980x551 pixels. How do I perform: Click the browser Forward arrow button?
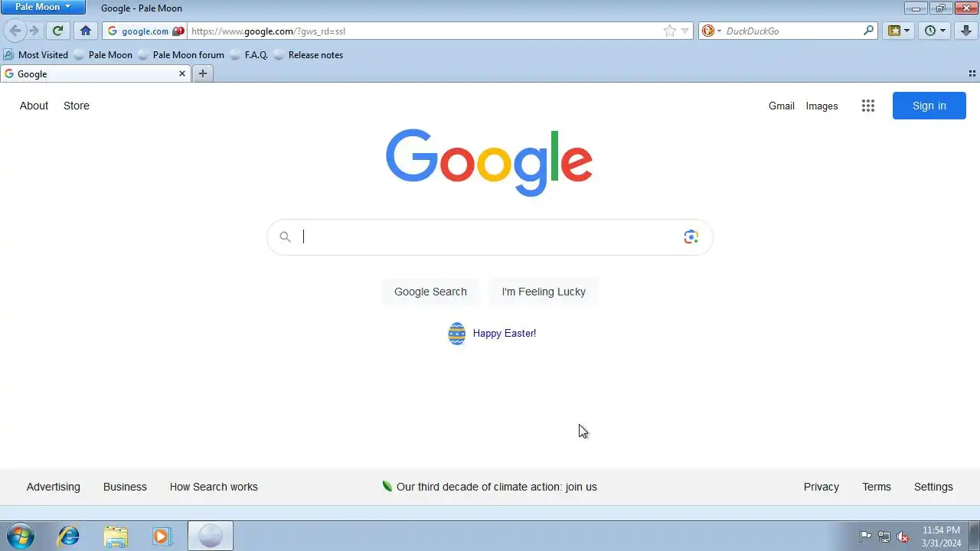click(x=34, y=31)
